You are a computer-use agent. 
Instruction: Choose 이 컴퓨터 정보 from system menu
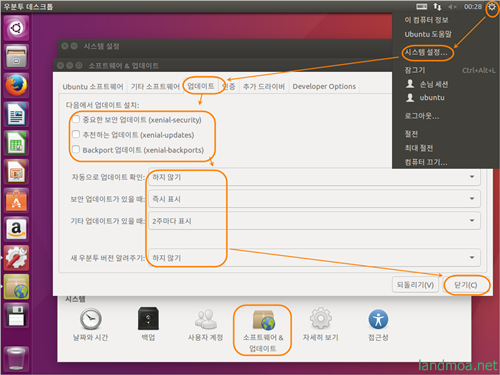426,20
